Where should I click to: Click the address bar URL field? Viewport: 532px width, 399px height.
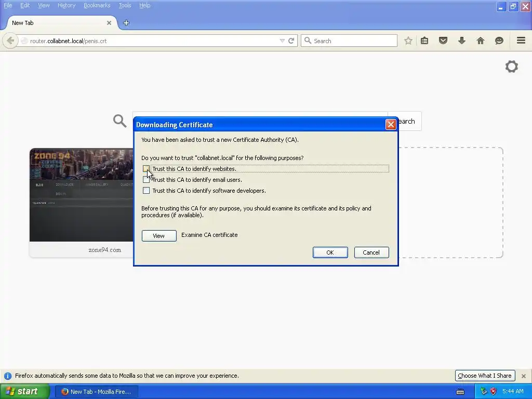[x=153, y=41]
